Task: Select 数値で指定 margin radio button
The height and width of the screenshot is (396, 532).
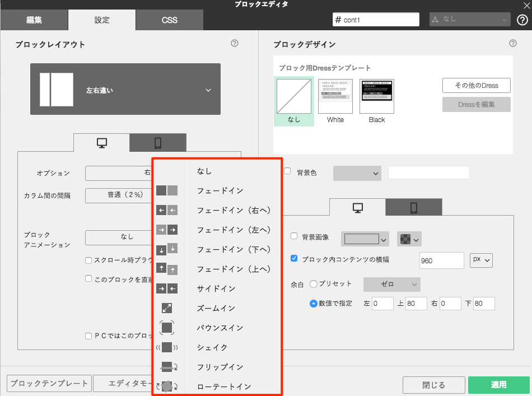Action: click(314, 304)
